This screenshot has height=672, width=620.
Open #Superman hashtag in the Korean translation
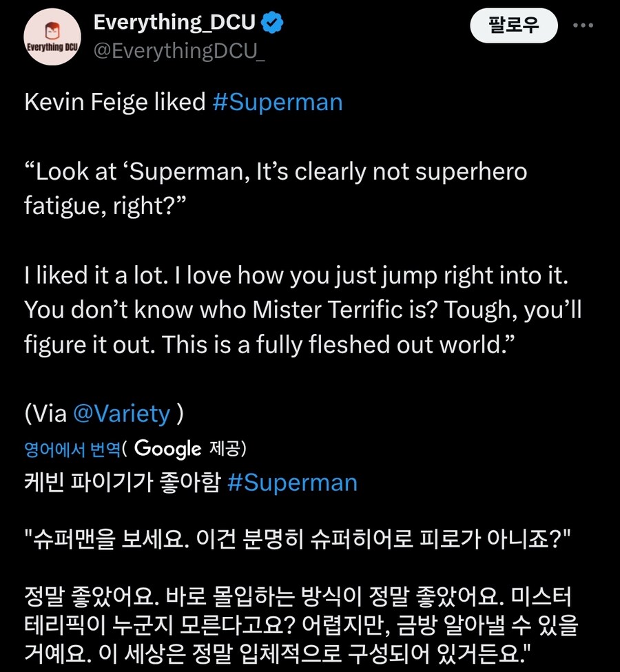(291, 483)
